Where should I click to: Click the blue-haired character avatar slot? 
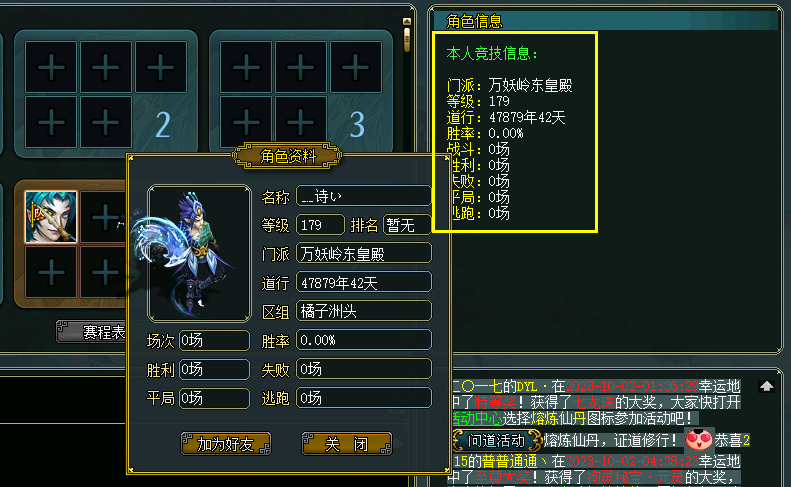click(x=51, y=217)
